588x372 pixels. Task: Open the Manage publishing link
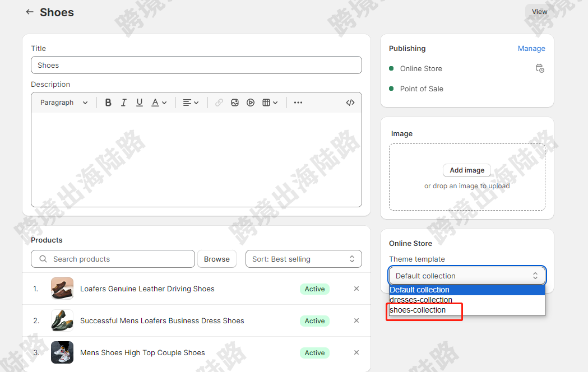coord(531,49)
